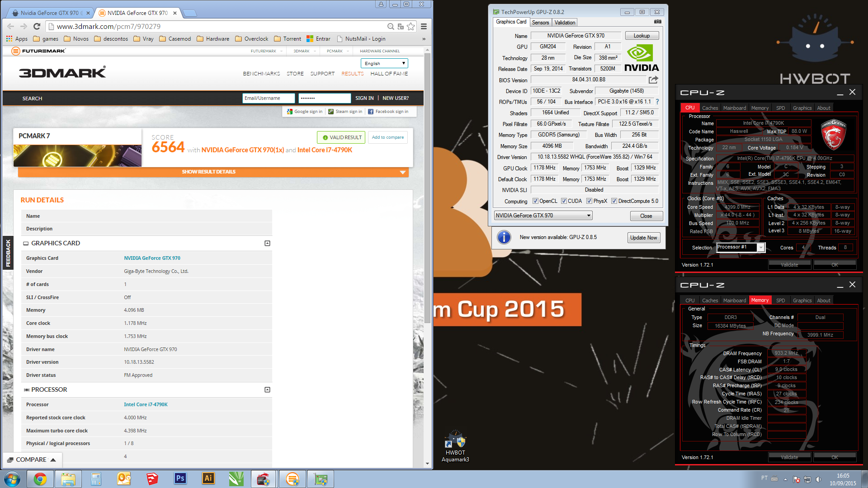Viewport: 868px width, 488px height.
Task: Open SketchUp from the taskbar
Action: pos(152,479)
